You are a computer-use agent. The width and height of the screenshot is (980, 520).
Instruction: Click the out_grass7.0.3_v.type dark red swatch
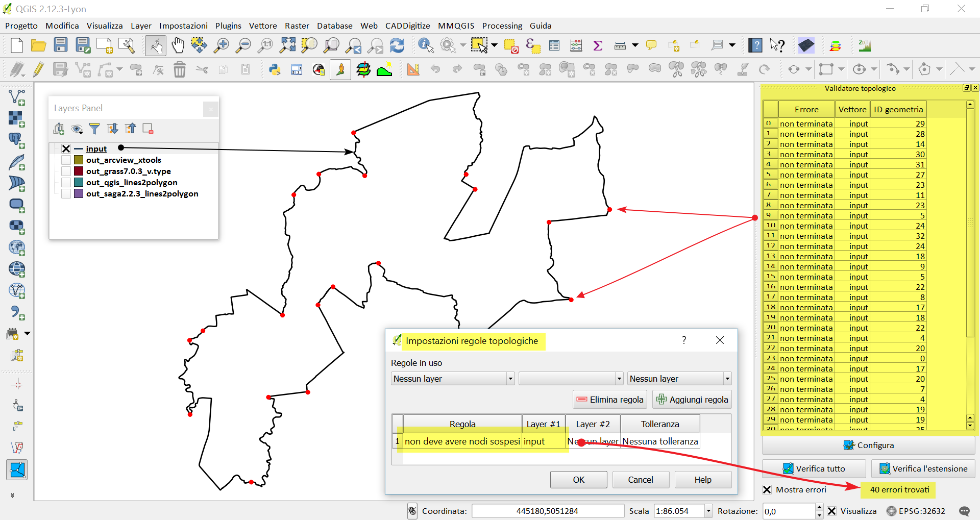79,171
